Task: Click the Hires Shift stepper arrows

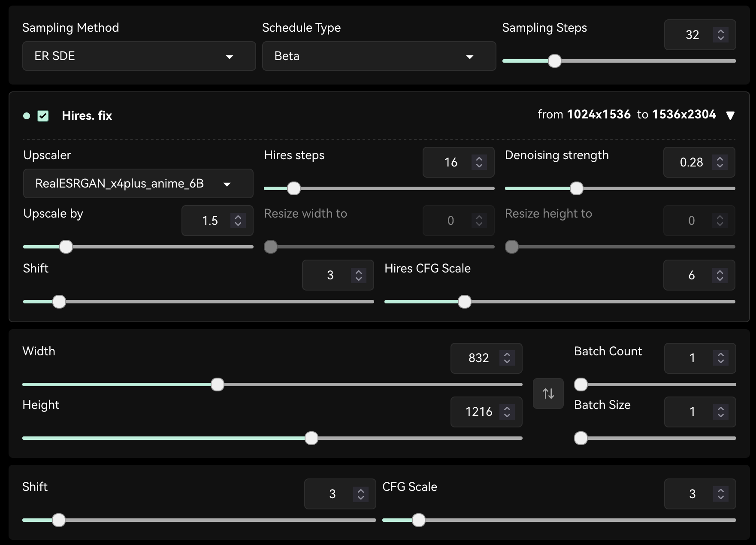Action: tap(359, 275)
